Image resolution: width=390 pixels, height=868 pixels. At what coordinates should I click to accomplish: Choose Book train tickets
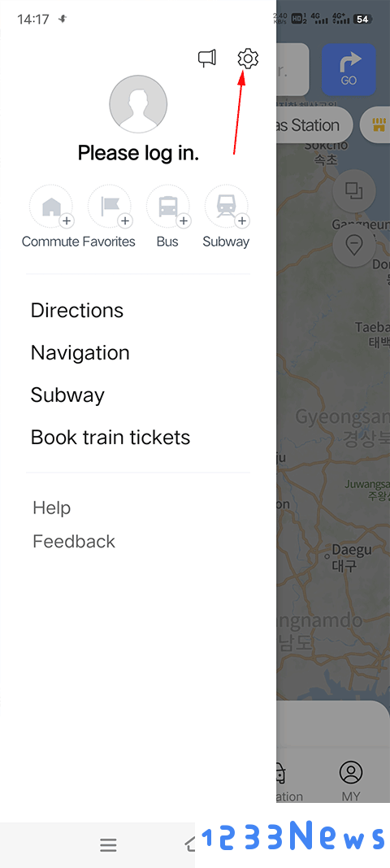[110, 438]
